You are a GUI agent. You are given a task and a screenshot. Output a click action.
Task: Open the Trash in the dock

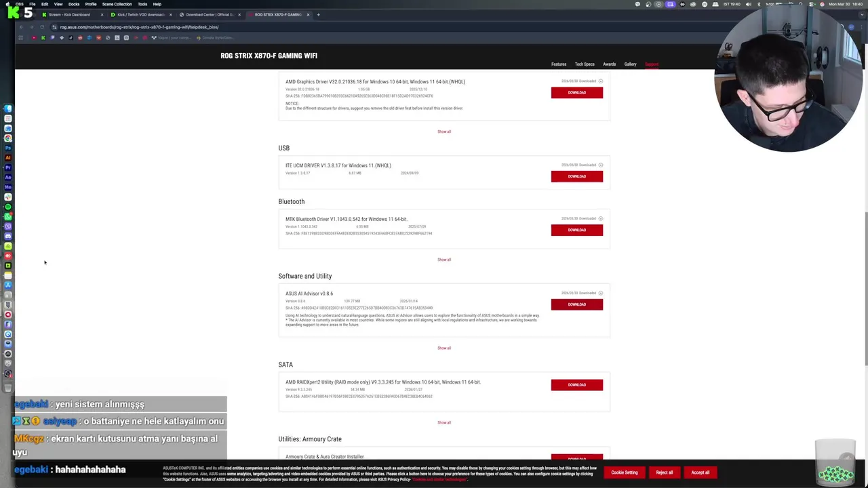tap(7, 388)
